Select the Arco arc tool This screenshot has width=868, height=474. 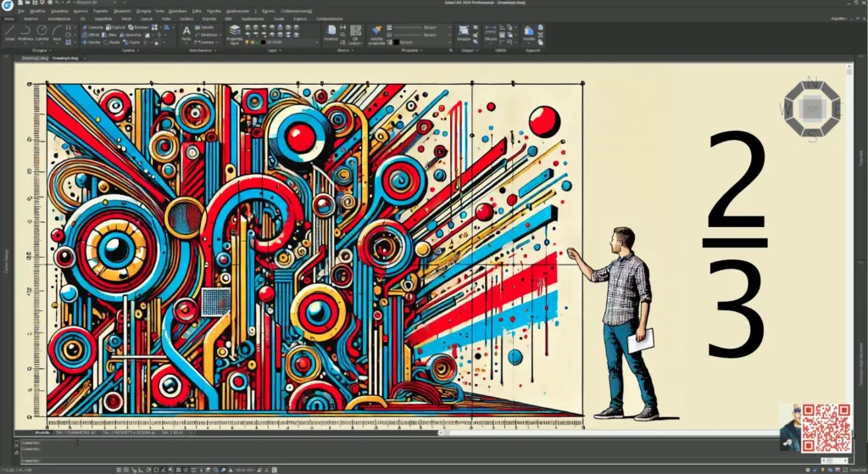[57, 33]
